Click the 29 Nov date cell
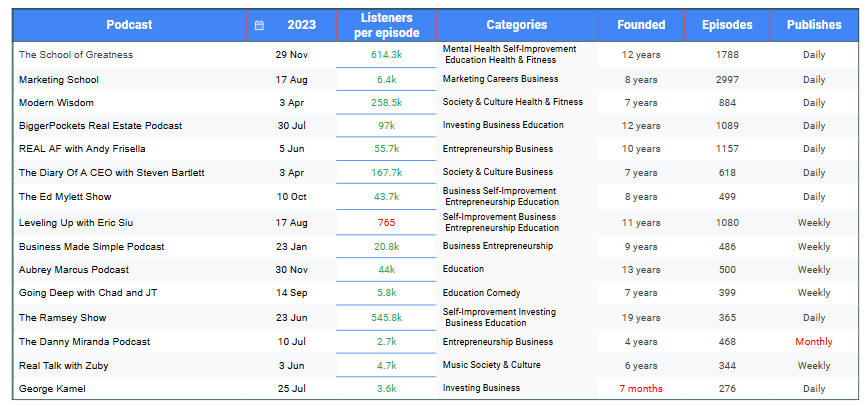The width and height of the screenshot is (868, 407). pyautogui.click(x=292, y=55)
